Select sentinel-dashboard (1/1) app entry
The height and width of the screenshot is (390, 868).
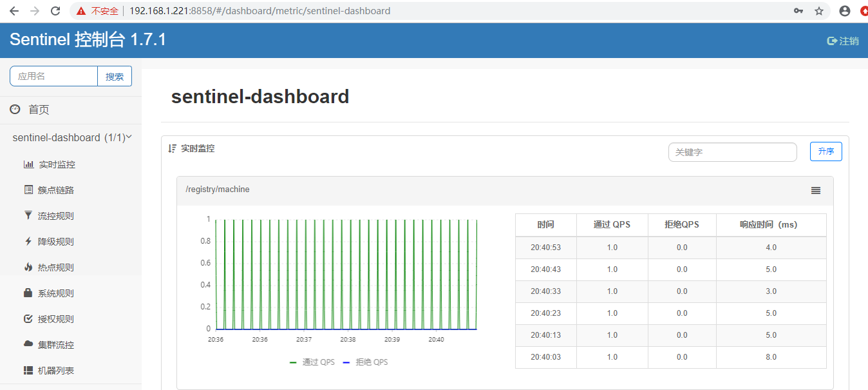pyautogui.click(x=69, y=137)
